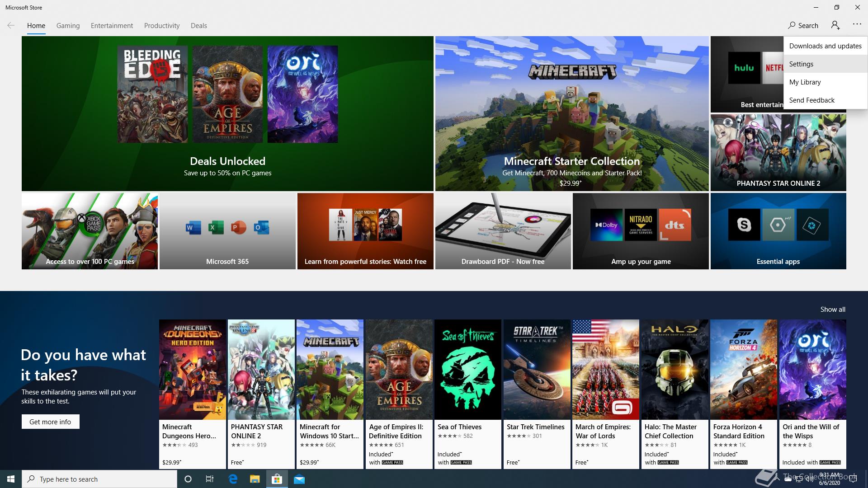Click the DTS icon in Amp up tile
868x488 pixels.
pos(675,225)
